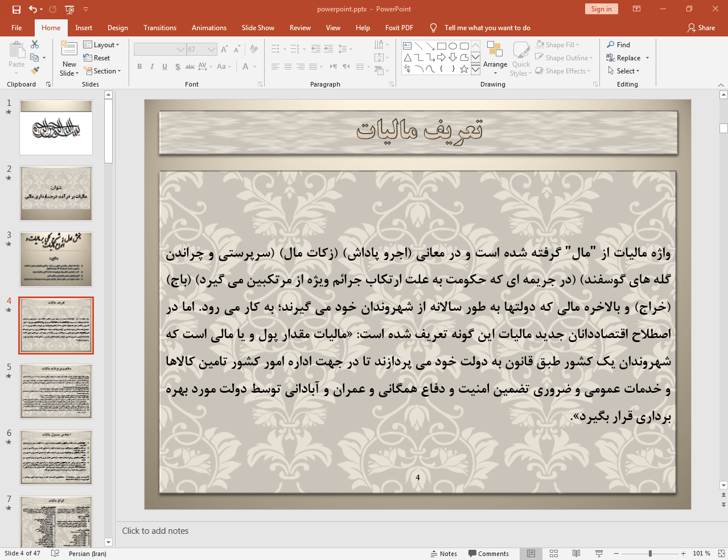Expand the Layout dropdown

click(101, 45)
